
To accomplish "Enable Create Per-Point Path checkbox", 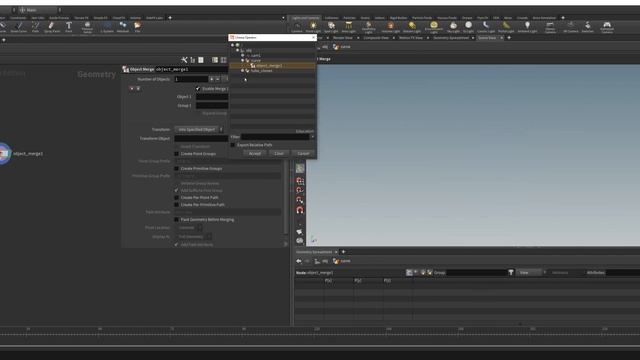I will [x=176, y=198].
